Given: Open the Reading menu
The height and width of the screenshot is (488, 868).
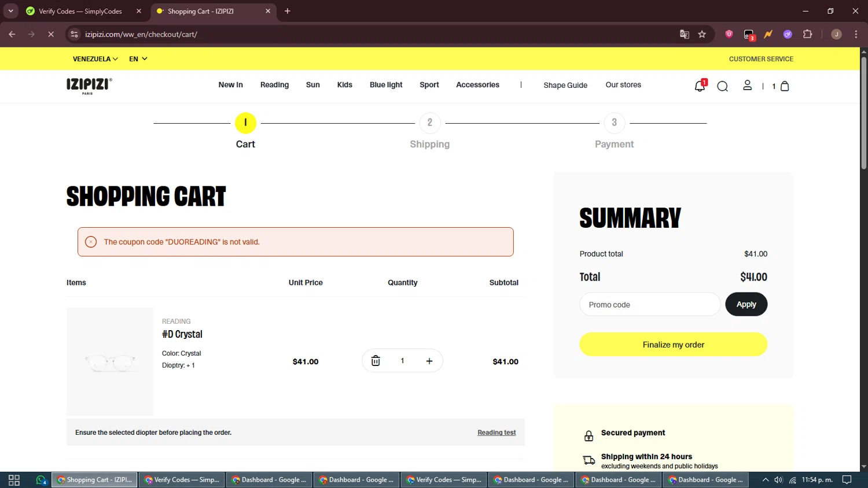Looking at the screenshot, I should (274, 85).
